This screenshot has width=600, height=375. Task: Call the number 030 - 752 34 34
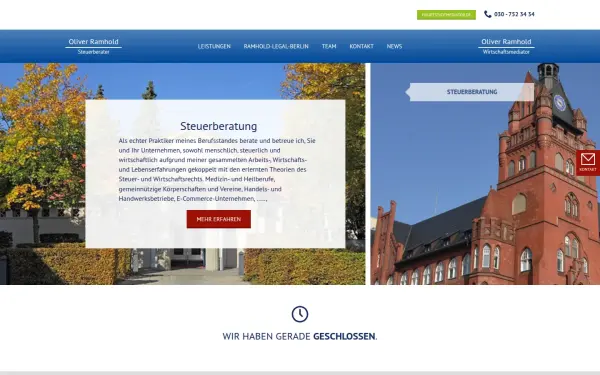click(x=514, y=14)
